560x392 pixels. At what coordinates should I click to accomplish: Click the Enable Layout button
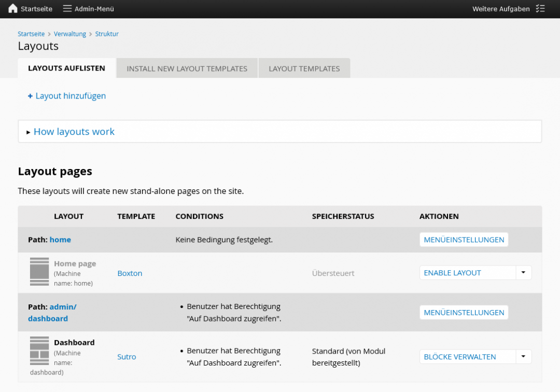click(x=468, y=273)
